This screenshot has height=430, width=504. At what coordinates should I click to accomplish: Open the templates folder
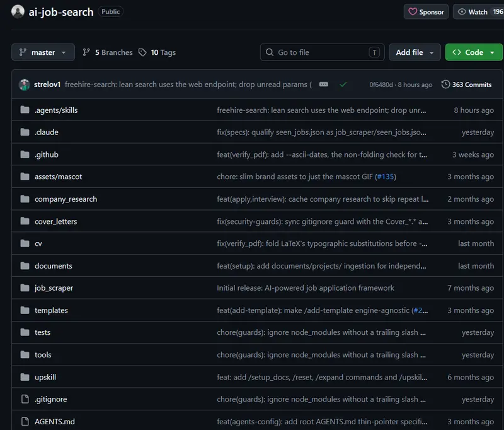51,310
